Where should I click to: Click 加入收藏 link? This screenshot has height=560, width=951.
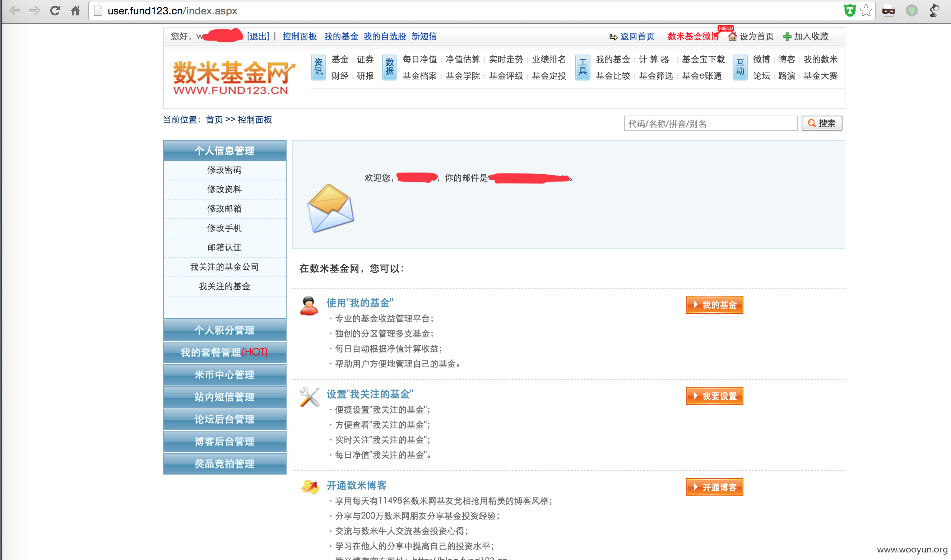tap(811, 37)
